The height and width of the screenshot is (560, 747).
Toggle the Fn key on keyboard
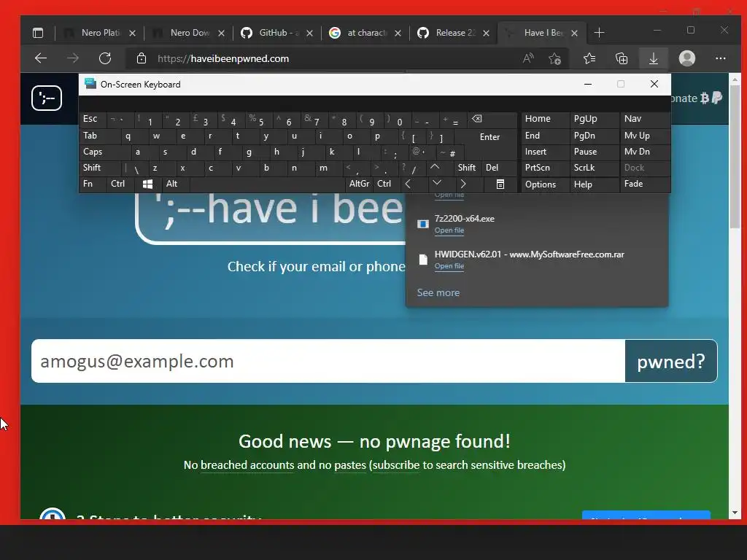pos(93,184)
